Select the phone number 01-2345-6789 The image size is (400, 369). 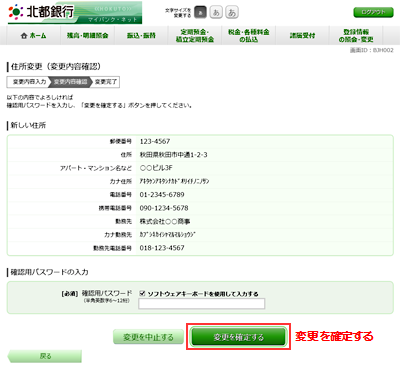click(162, 195)
